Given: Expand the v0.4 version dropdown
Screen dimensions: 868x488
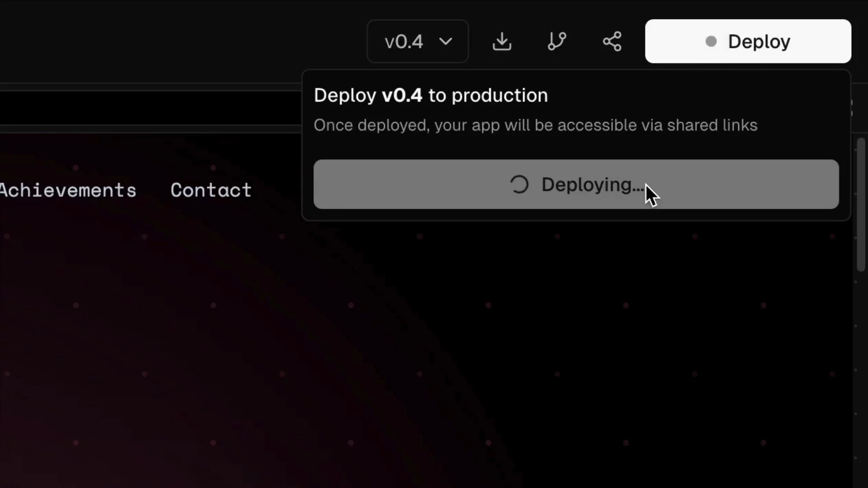Looking at the screenshot, I should point(417,42).
